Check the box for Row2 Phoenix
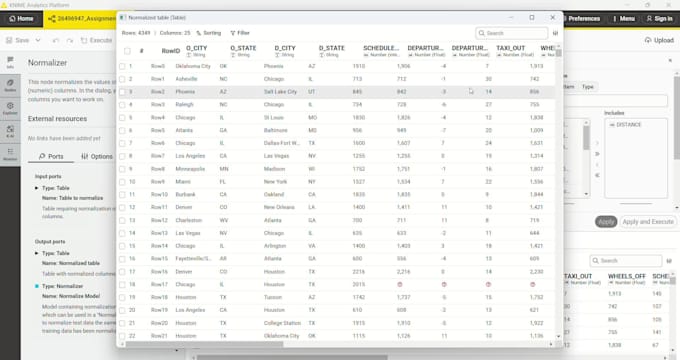 click(x=122, y=92)
